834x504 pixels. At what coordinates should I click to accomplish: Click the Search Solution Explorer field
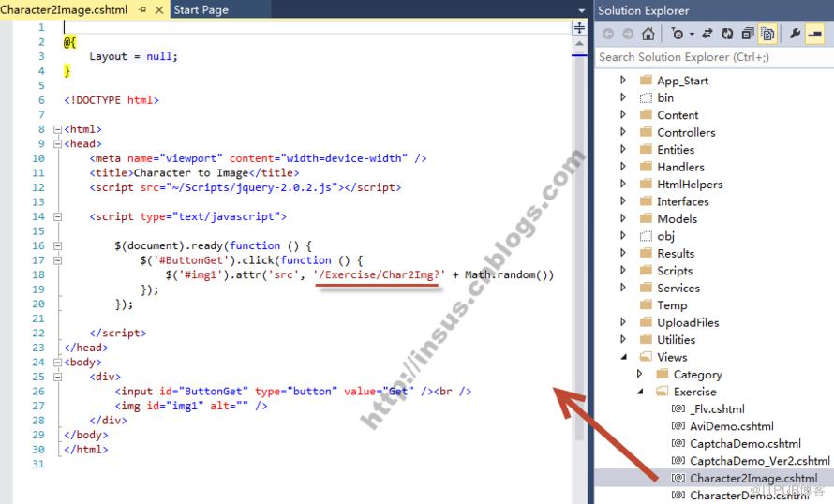pyautogui.click(x=714, y=57)
